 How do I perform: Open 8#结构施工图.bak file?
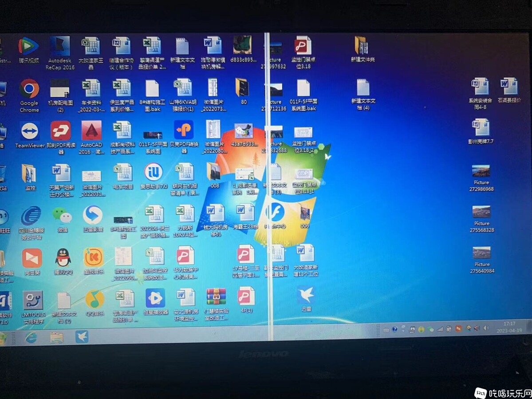[x=153, y=96]
